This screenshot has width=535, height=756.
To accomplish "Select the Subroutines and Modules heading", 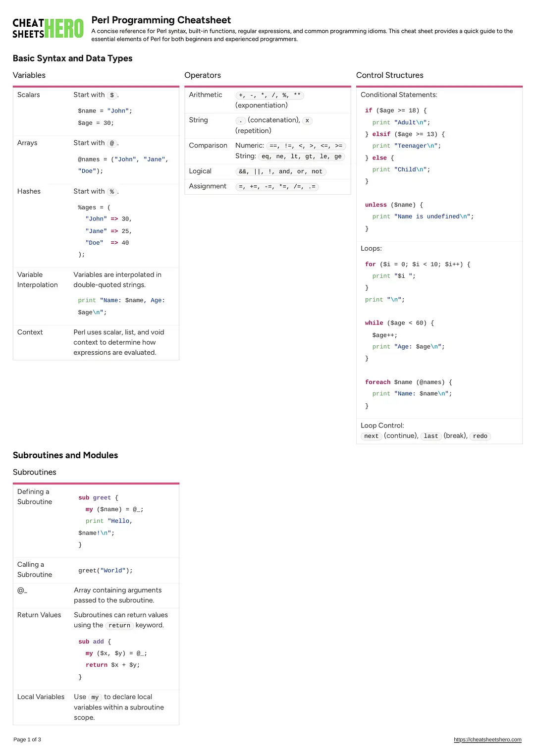I will pyautogui.click(x=65, y=455).
